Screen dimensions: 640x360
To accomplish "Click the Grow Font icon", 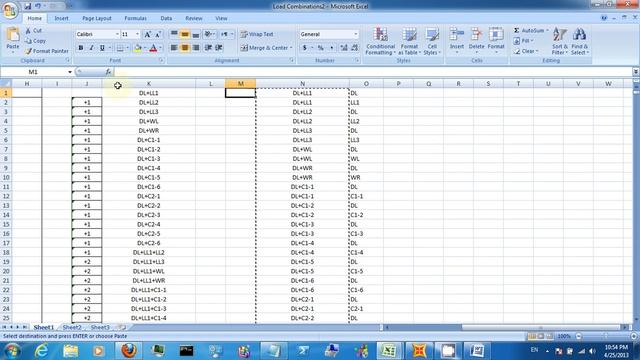I will (x=147, y=34).
